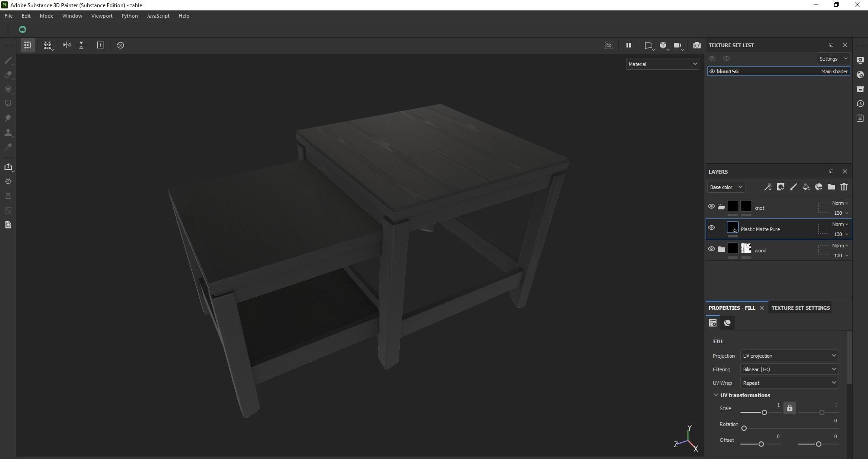
Task: Open the Python menu
Action: coord(130,16)
